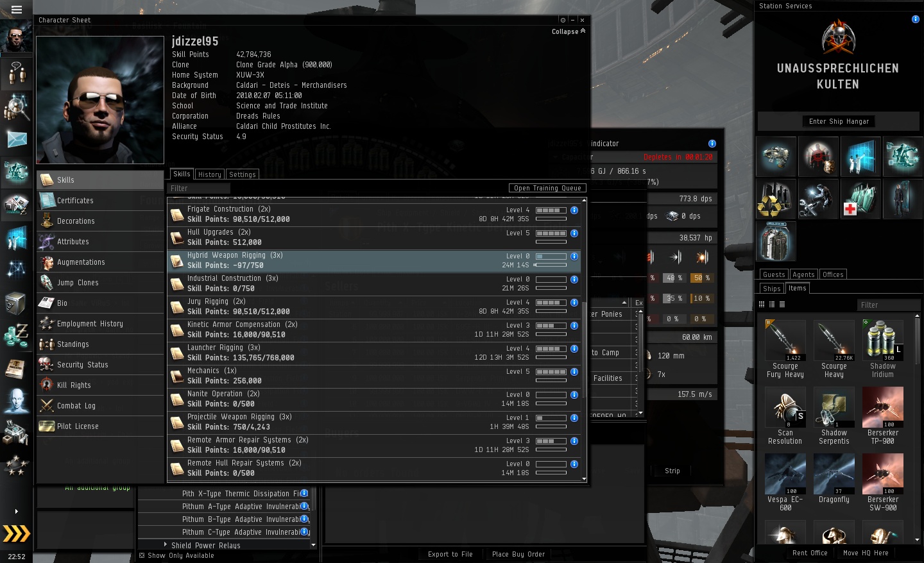The height and width of the screenshot is (563, 924).
Task: Click the Rent Office button
Action: tap(810, 553)
